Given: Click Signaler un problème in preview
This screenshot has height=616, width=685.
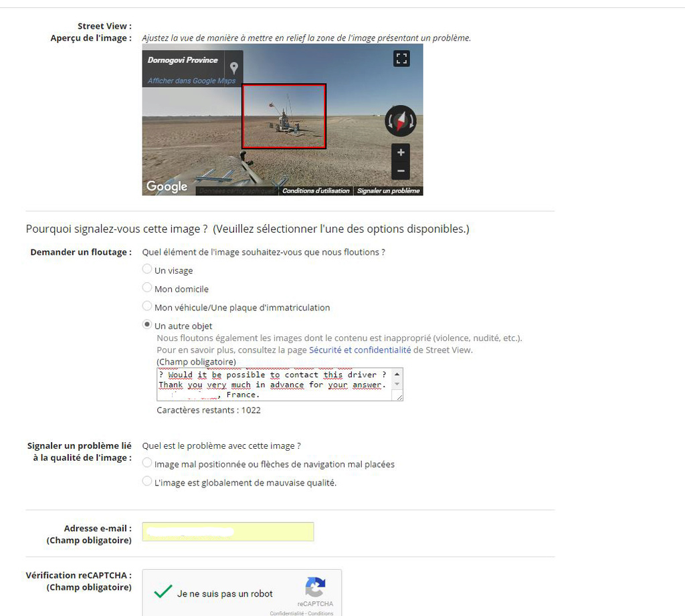Looking at the screenshot, I should pyautogui.click(x=389, y=191).
